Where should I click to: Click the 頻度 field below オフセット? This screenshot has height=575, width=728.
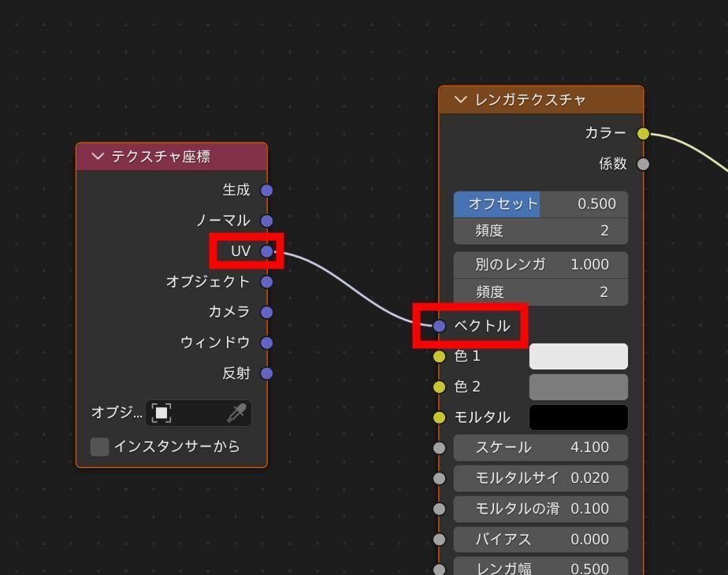coord(541,231)
